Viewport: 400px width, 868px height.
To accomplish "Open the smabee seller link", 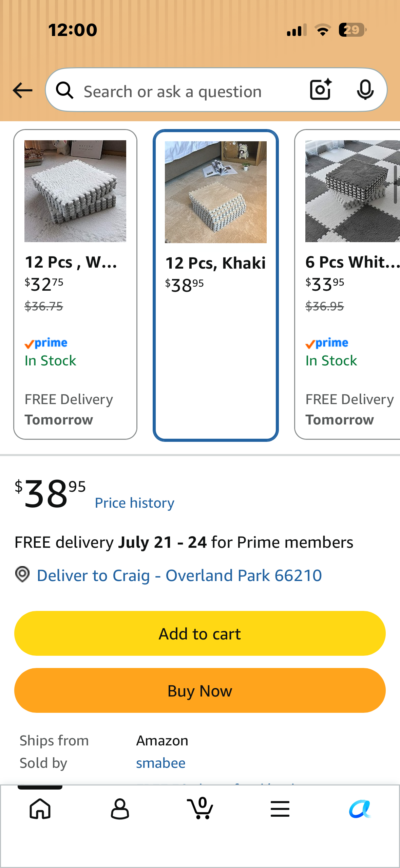I will (161, 763).
